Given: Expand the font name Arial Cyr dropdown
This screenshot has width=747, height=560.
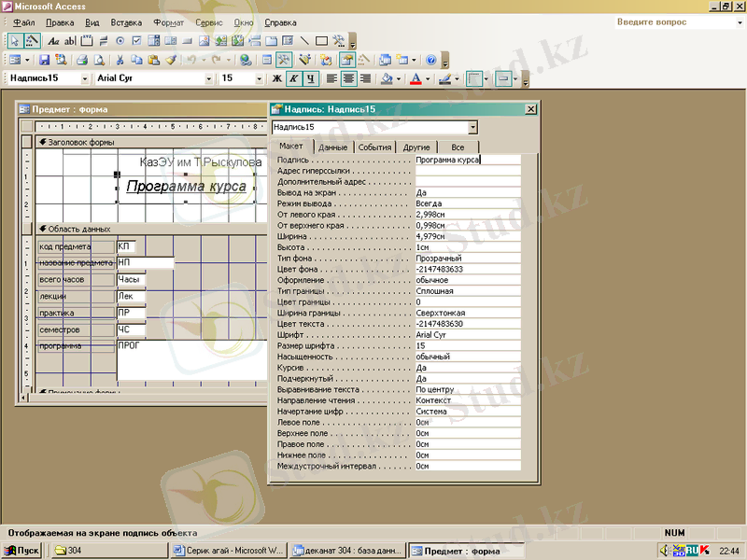Looking at the screenshot, I should [207, 78].
